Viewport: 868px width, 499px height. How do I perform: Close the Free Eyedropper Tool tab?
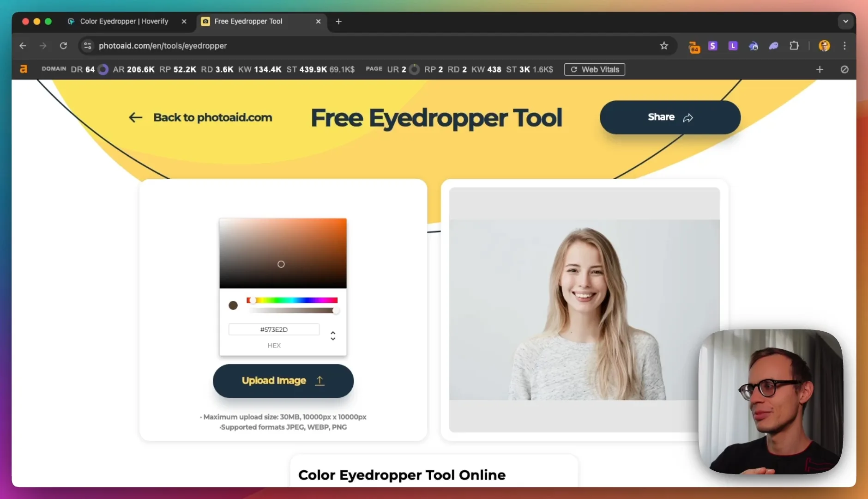(318, 21)
